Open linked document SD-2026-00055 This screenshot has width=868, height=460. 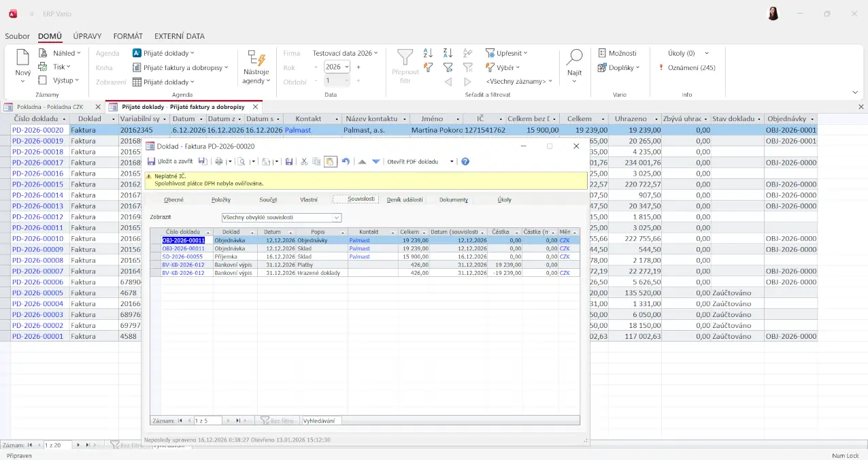(182, 257)
